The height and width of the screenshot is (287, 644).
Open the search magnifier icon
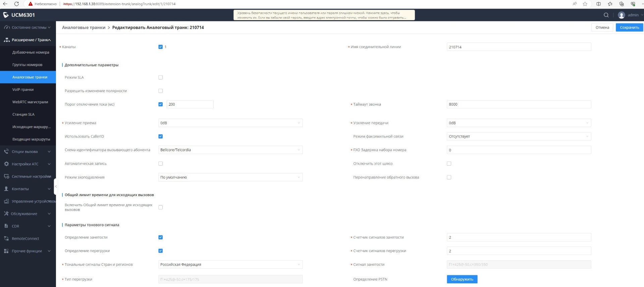point(606,15)
